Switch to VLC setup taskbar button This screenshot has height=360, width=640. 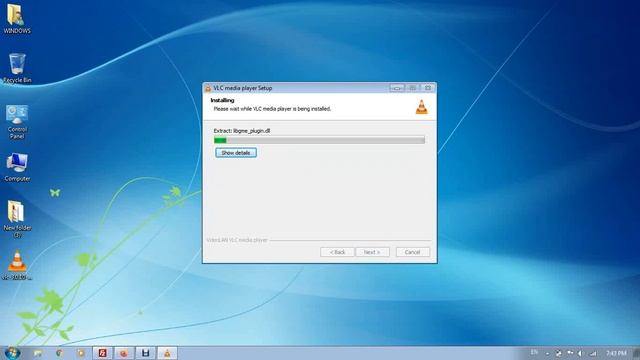pyautogui.click(x=167, y=353)
